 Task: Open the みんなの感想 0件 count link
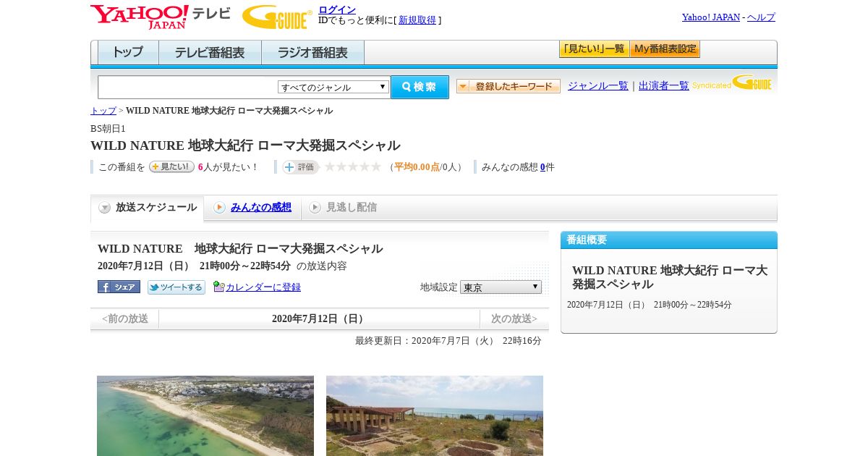tap(543, 167)
